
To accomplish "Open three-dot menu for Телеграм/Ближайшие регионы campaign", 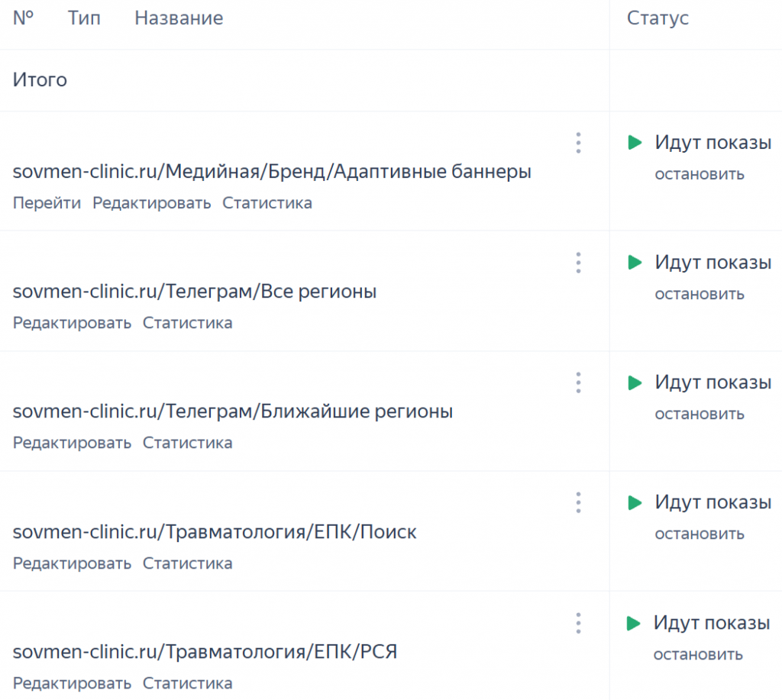I will tap(578, 383).
